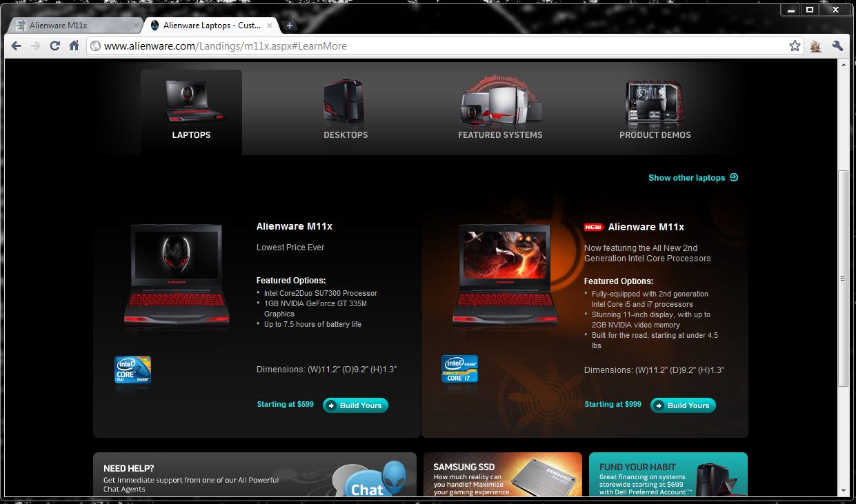Screen dimensions: 856x504
Task: Click the vertical scrollbar thumb
Action: click(x=844, y=279)
